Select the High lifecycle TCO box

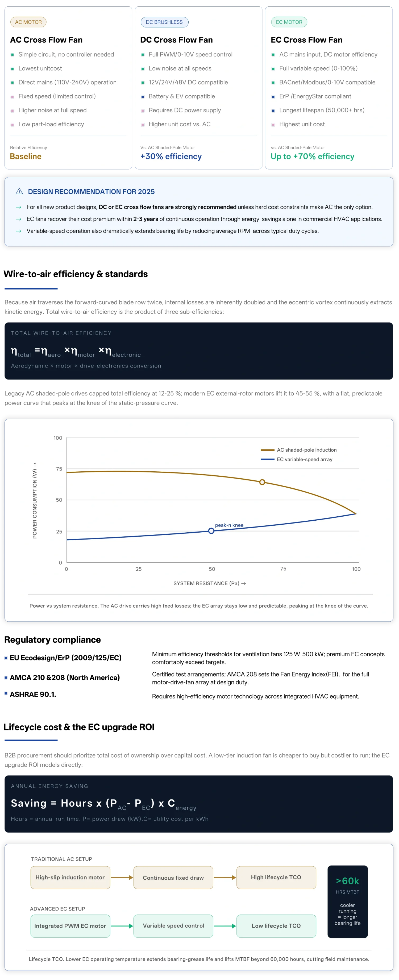click(x=276, y=877)
